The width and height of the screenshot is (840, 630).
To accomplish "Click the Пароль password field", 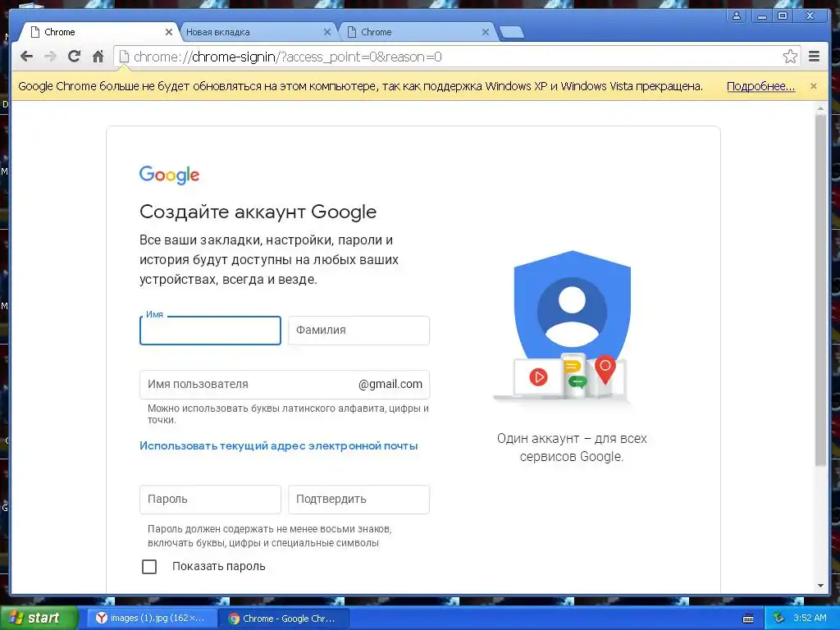I will coord(210,500).
